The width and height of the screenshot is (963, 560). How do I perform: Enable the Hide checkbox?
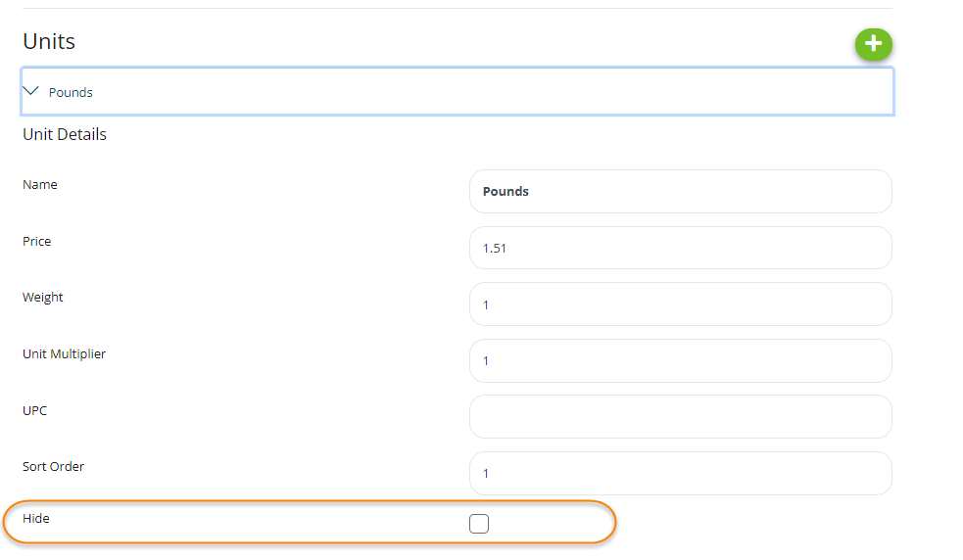[479, 524]
